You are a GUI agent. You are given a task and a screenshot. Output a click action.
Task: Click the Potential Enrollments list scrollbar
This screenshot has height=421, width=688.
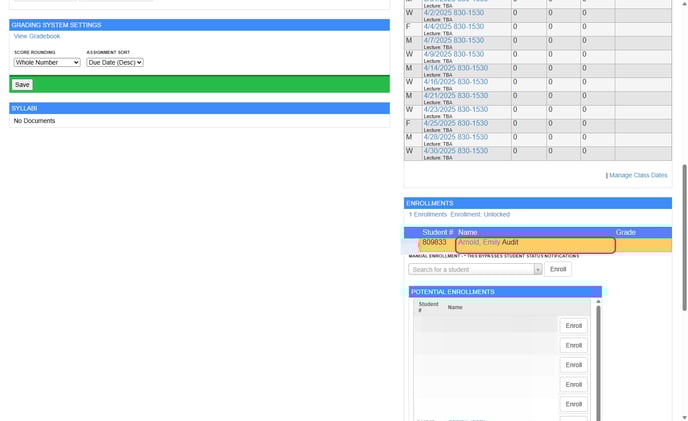pyautogui.click(x=599, y=360)
